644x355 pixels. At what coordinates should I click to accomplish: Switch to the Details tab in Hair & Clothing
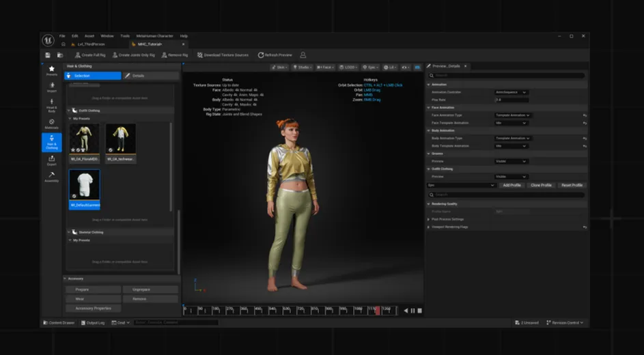tap(151, 76)
